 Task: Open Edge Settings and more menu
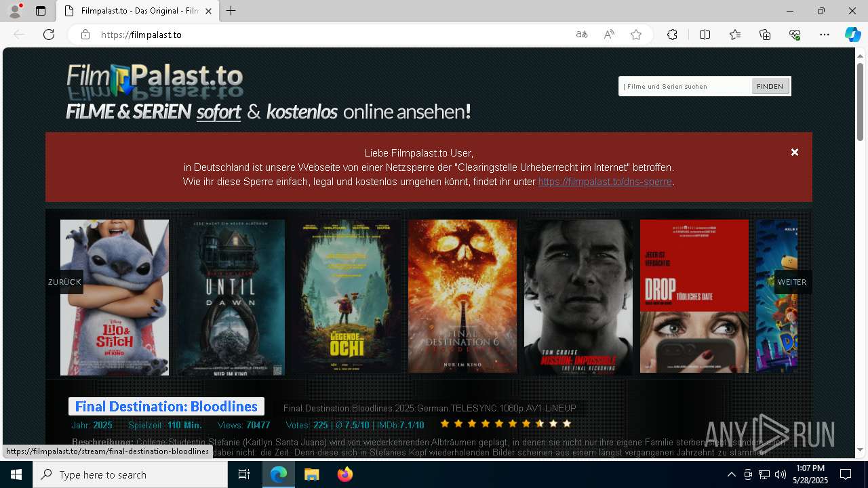(825, 35)
